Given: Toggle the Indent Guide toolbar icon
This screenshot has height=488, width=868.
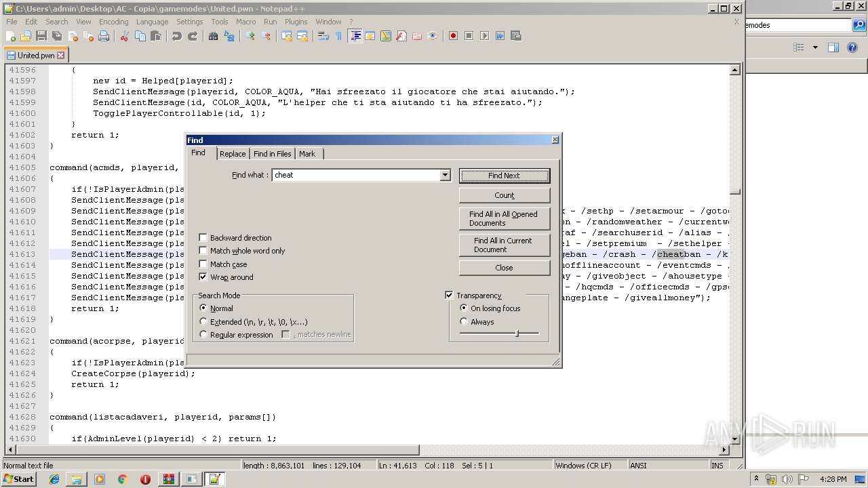Looking at the screenshot, I should [355, 36].
